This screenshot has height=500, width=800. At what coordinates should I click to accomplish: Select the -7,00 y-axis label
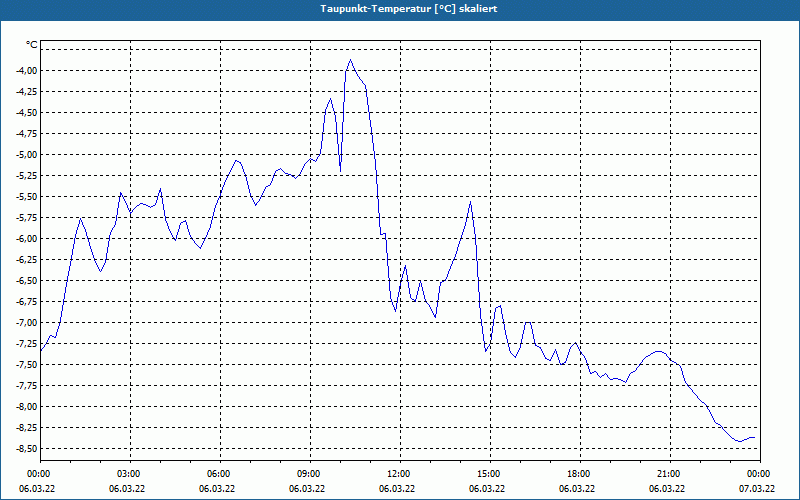pos(27,322)
